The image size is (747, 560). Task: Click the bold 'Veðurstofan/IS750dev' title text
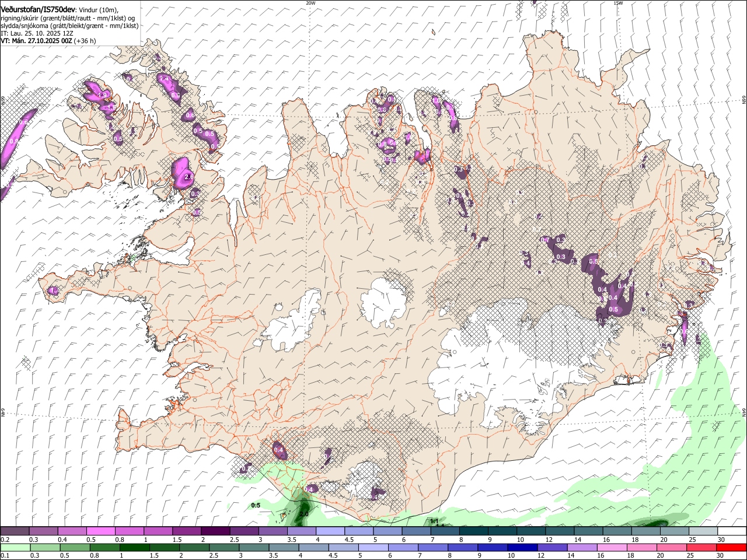tap(37, 10)
